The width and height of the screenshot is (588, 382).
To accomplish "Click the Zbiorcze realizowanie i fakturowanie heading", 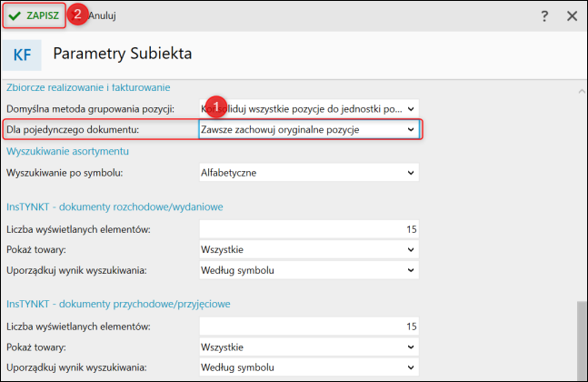I will 88,87.
